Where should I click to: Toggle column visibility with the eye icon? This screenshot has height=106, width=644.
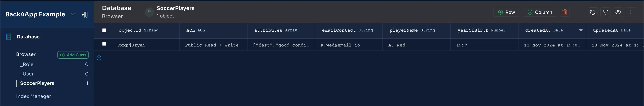click(x=618, y=12)
